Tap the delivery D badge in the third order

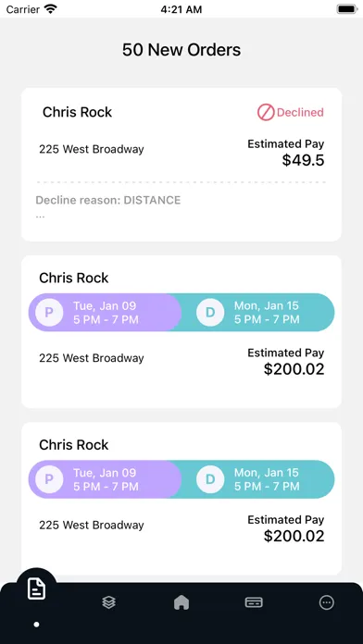pyautogui.click(x=210, y=479)
